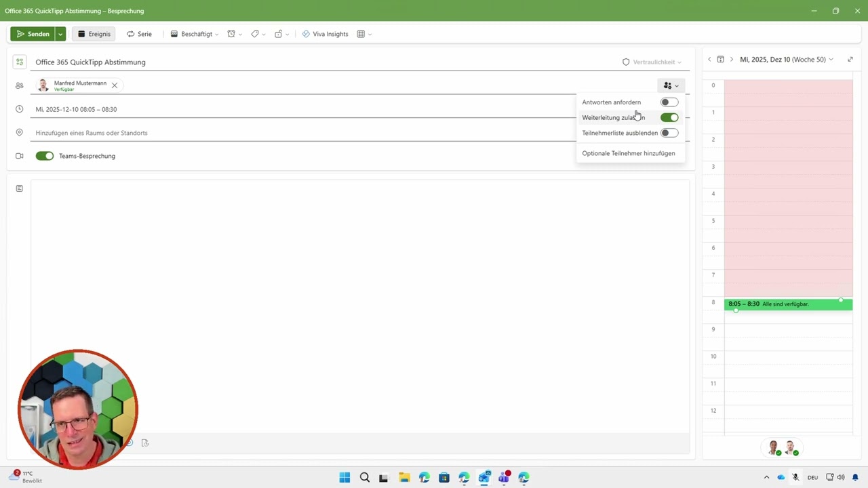Viewport: 868px width, 488px height.
Task: Open the privacy lock dropdown
Action: [281, 34]
